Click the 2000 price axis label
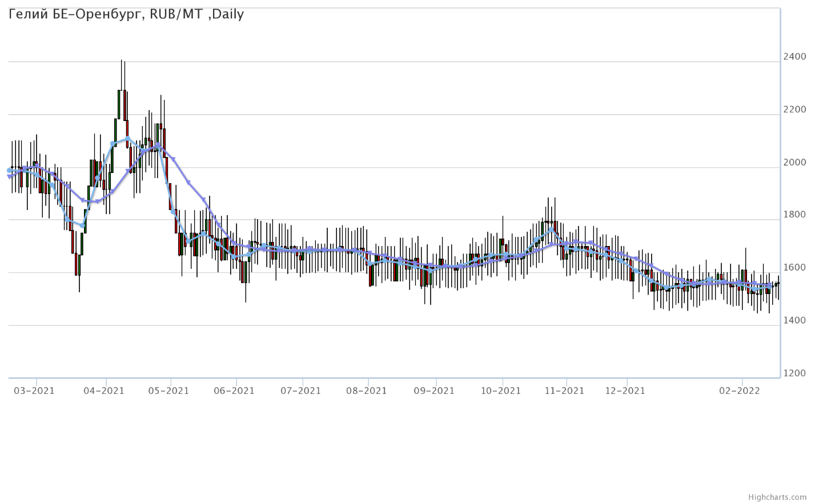Screen dimensions: 815x504 [x=794, y=162]
